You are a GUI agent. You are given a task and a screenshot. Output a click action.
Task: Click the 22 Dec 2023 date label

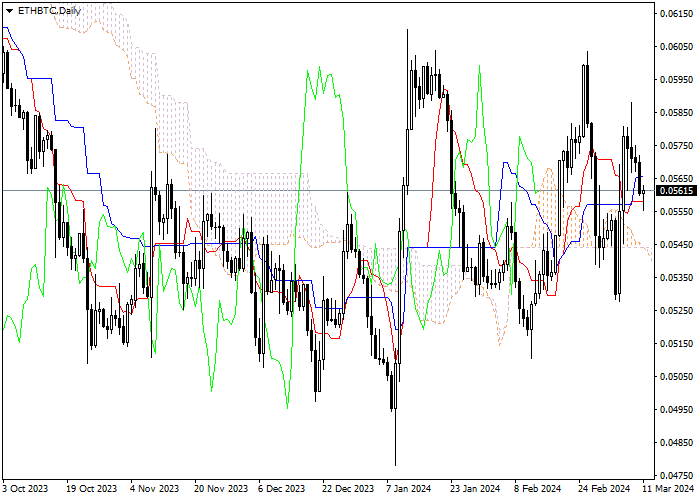[348, 489]
